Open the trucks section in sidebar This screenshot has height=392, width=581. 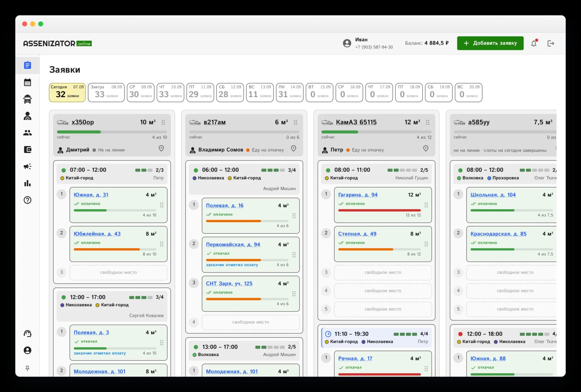[28, 99]
